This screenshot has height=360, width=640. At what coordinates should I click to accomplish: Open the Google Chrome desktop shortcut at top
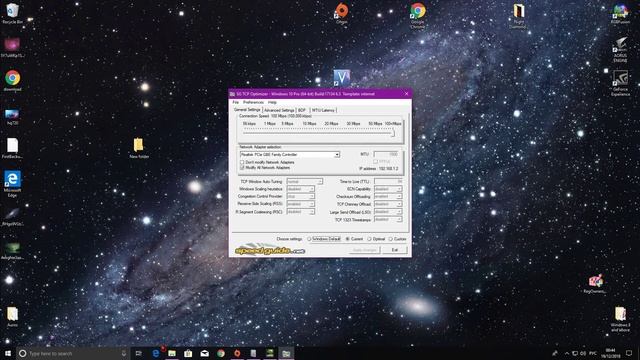tap(418, 16)
